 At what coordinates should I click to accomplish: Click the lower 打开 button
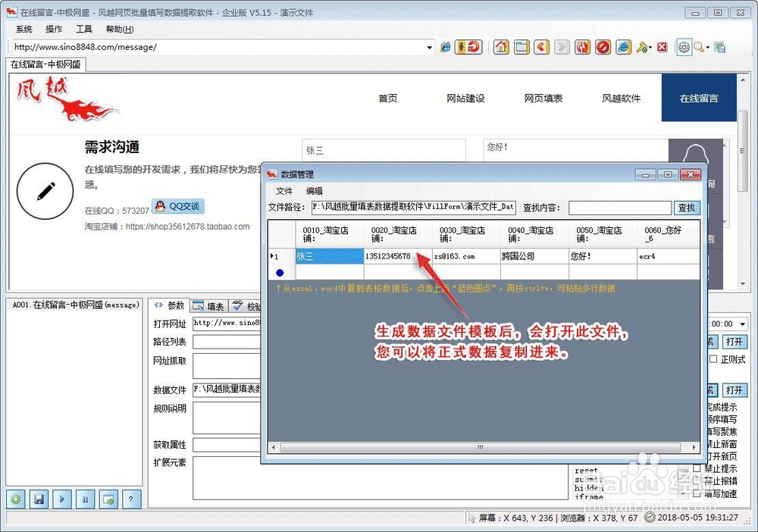pos(735,390)
